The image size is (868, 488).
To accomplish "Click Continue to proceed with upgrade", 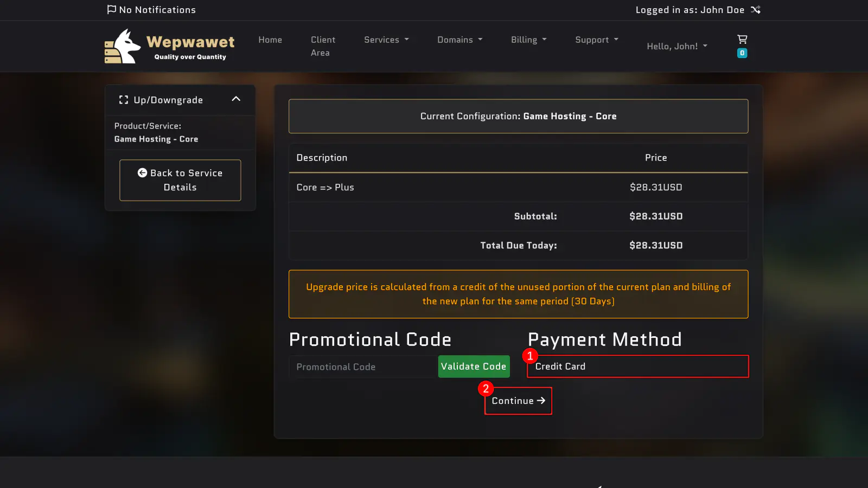I will 518,401.
